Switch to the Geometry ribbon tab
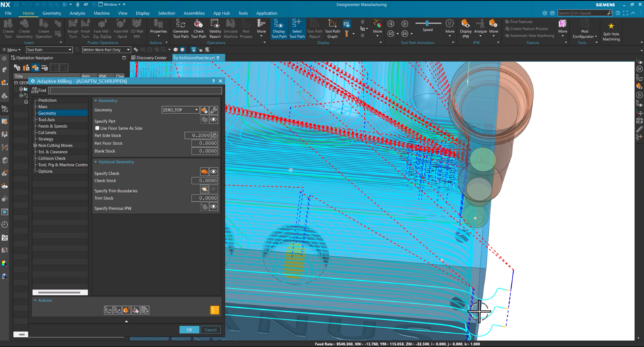 tap(52, 13)
